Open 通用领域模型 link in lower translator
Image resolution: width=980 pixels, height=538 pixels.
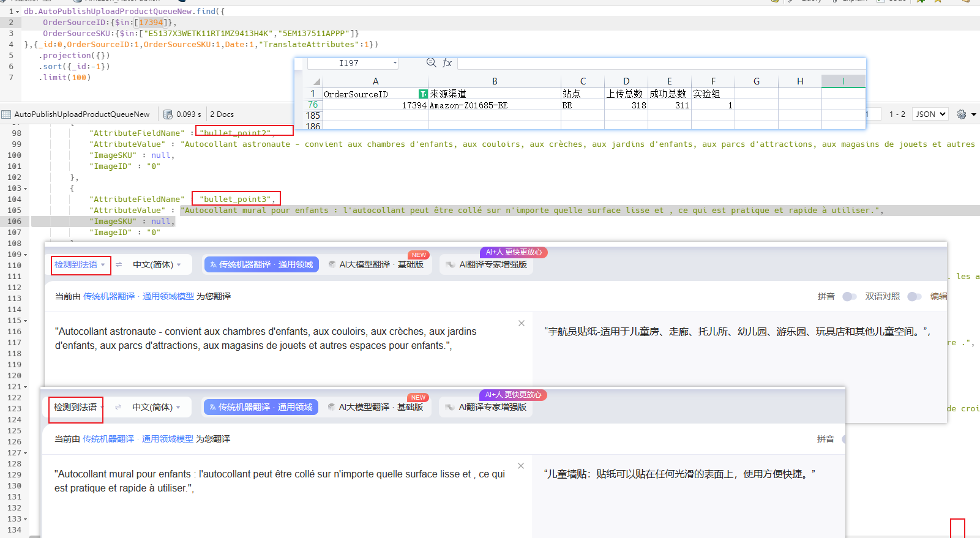pos(168,439)
